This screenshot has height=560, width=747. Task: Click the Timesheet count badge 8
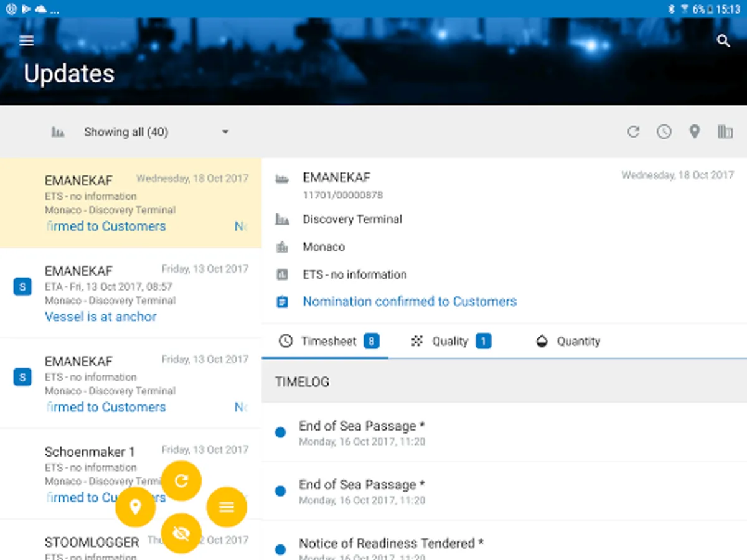[x=372, y=341]
